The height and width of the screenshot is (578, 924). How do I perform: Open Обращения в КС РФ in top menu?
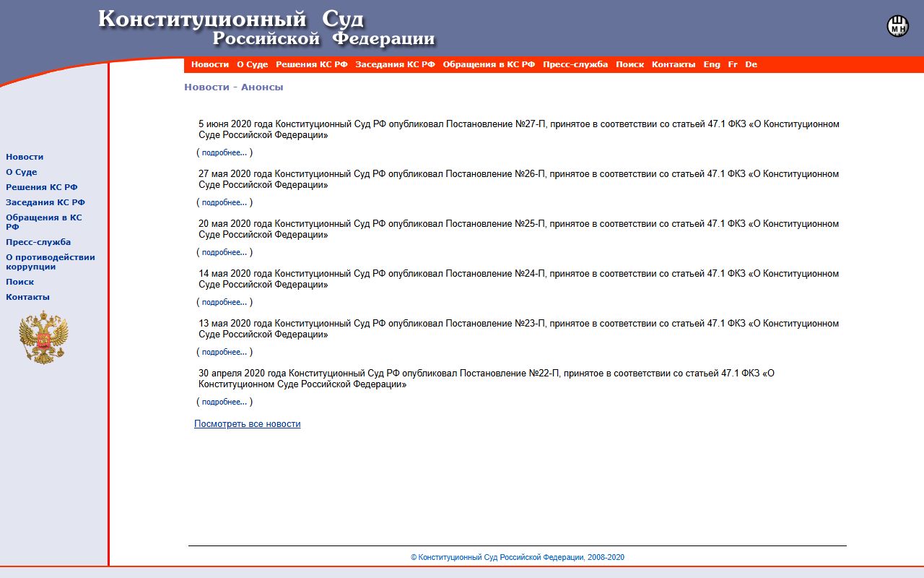[489, 64]
